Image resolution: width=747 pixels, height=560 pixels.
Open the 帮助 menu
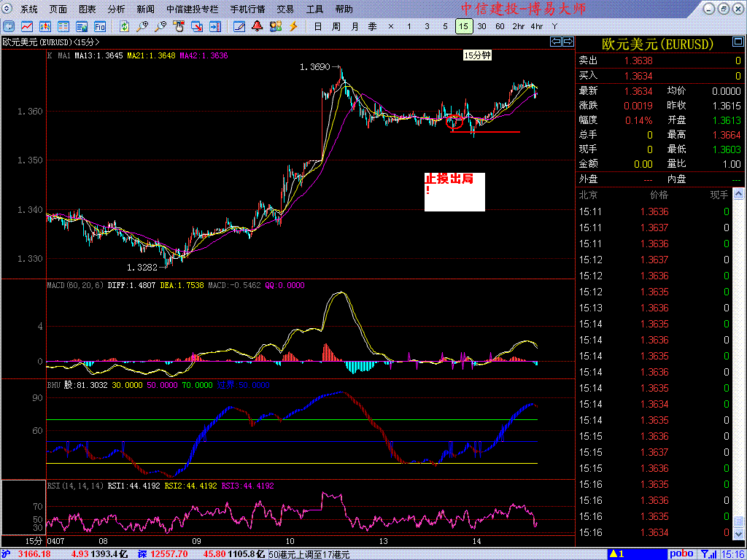344,9
